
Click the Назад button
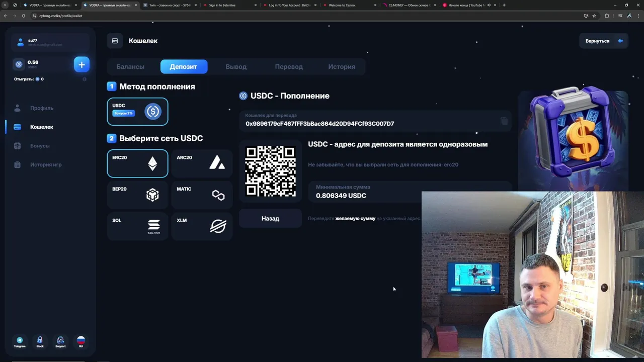coord(270,219)
